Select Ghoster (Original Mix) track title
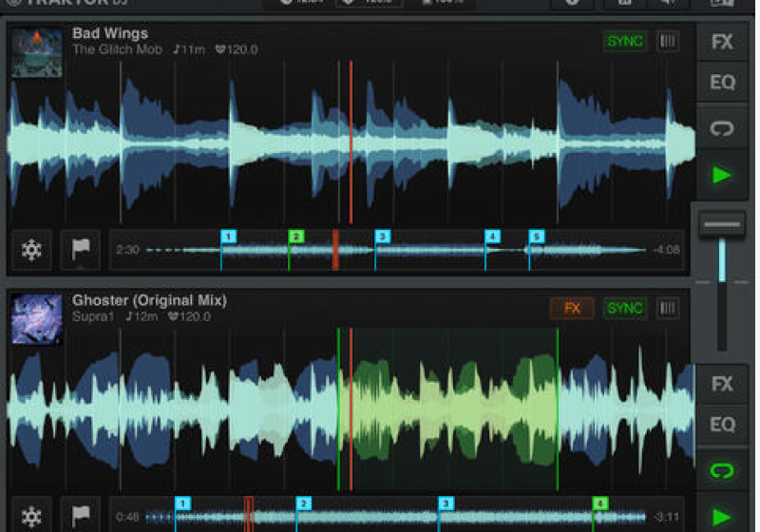 click(149, 300)
